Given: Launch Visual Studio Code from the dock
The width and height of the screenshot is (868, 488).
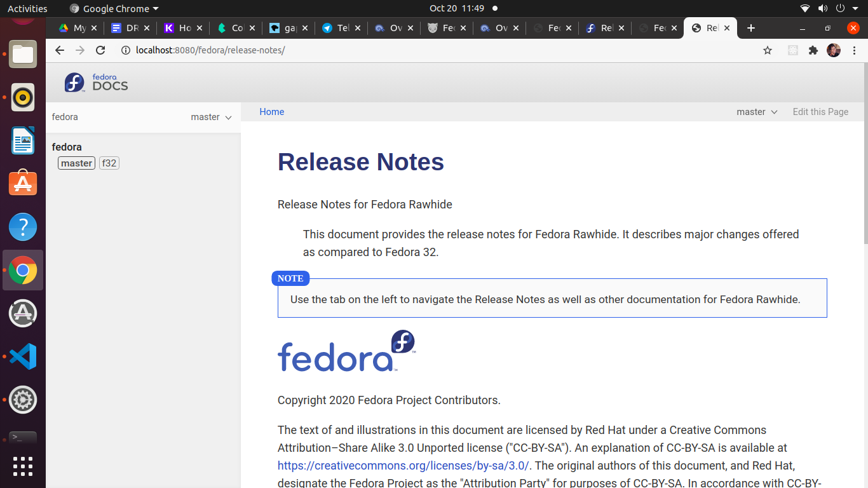Looking at the screenshot, I should (23, 356).
